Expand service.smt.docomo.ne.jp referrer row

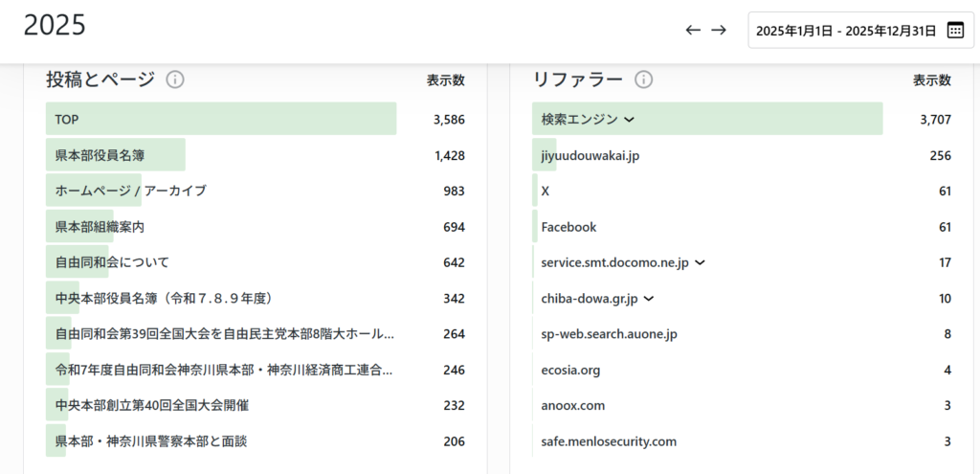pyautogui.click(x=700, y=262)
